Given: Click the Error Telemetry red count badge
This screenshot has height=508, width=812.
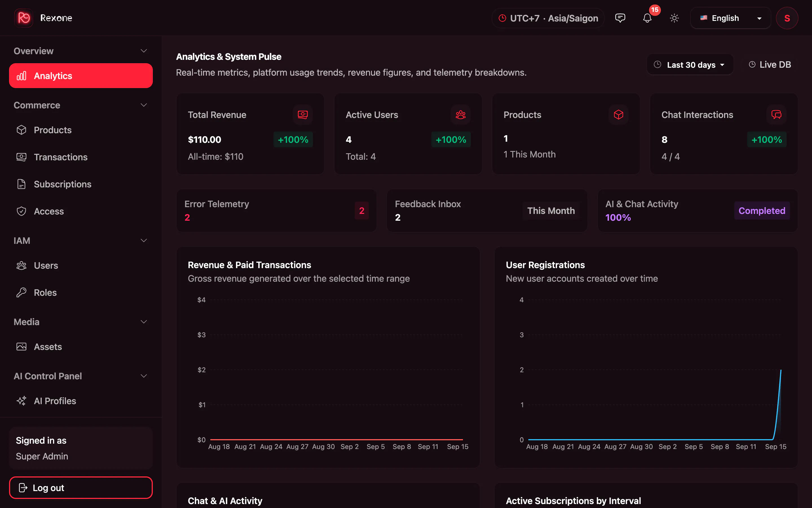Looking at the screenshot, I should pyautogui.click(x=362, y=211).
